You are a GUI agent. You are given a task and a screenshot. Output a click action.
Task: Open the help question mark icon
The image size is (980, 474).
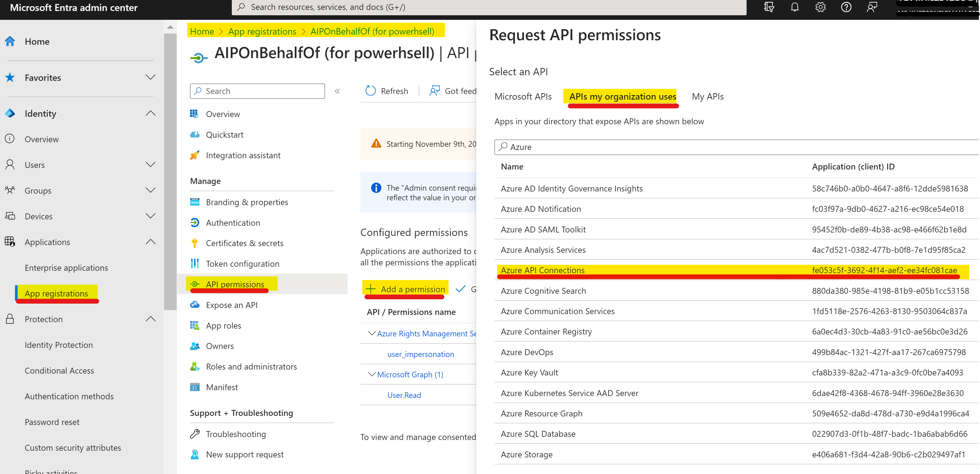[x=846, y=7]
